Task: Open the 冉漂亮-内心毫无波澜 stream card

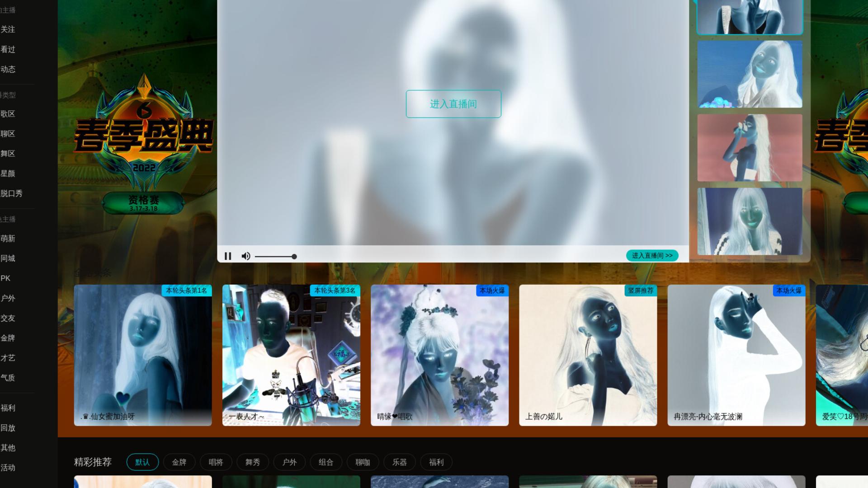Action: [x=736, y=355]
